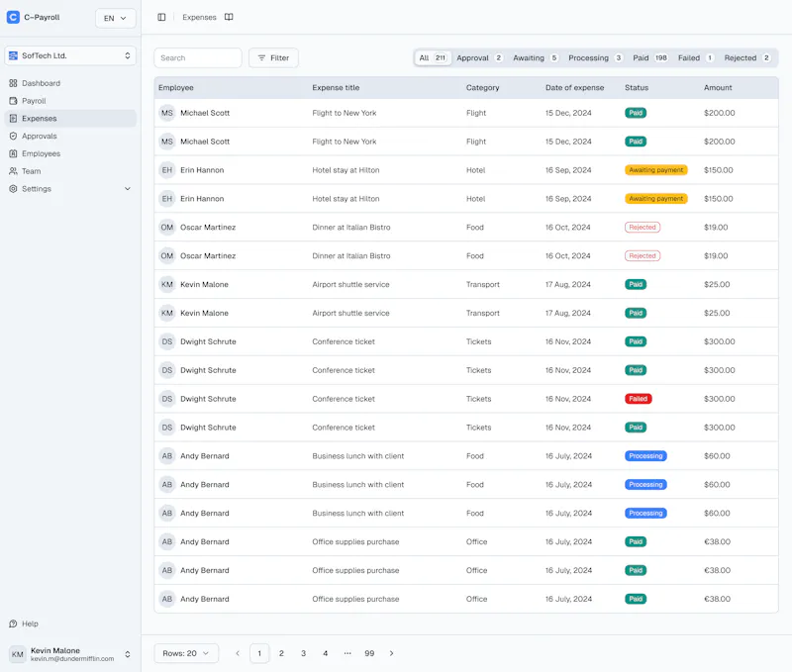Click the Category column header
The image size is (792, 672).
coord(482,88)
